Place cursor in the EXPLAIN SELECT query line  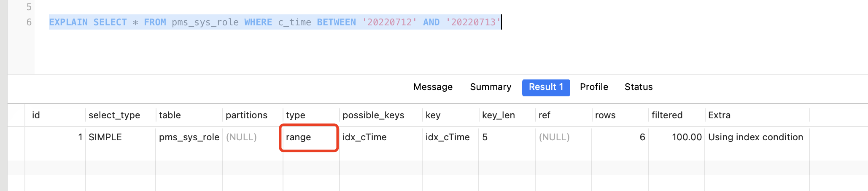274,22
